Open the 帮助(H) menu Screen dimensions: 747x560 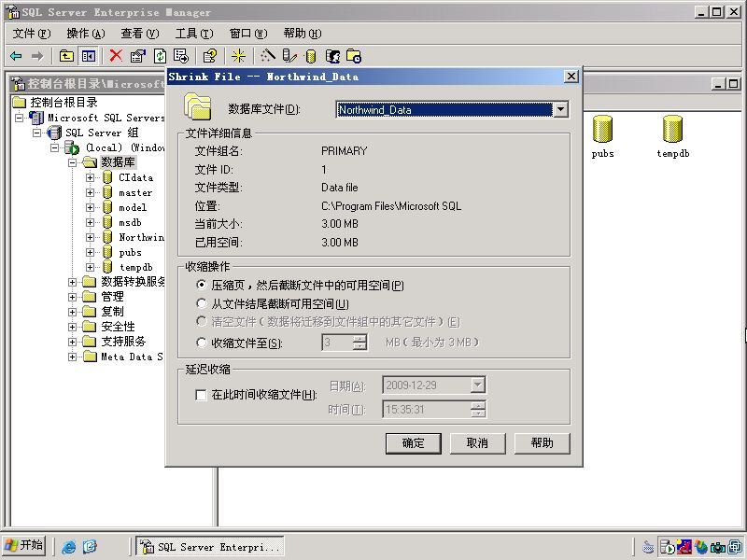303,34
